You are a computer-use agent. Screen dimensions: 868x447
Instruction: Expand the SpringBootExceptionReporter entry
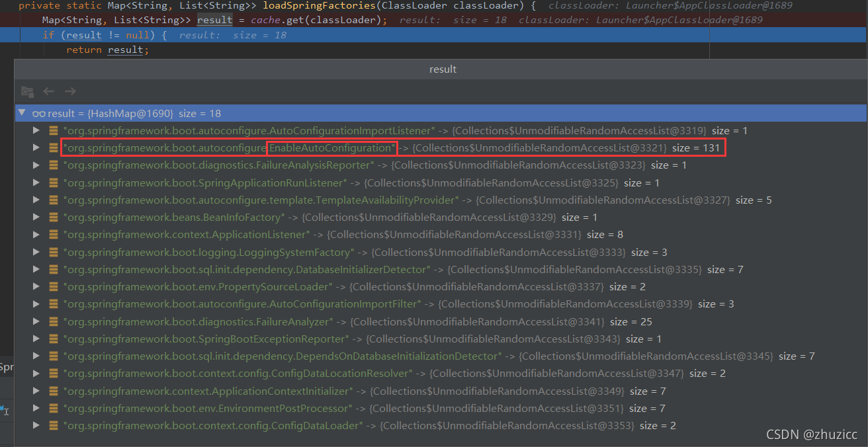36,339
